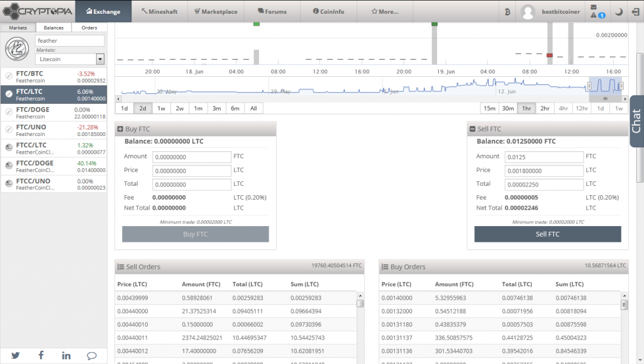
Task: Click the Buy Orders scroll up arrow
Action: pos(625,295)
